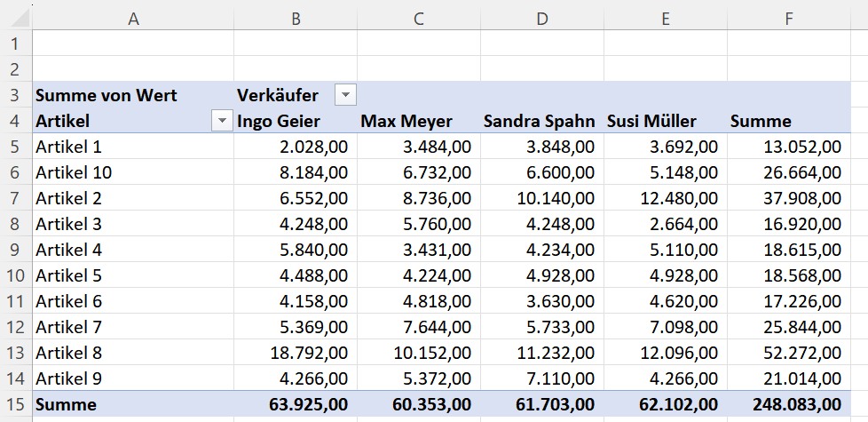This screenshot has width=868, height=422.
Task: Select column A header
Action: coord(133,18)
